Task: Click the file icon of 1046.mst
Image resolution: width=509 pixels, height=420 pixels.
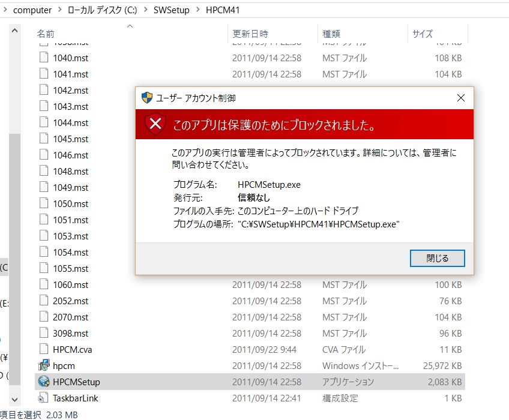Action: point(44,155)
